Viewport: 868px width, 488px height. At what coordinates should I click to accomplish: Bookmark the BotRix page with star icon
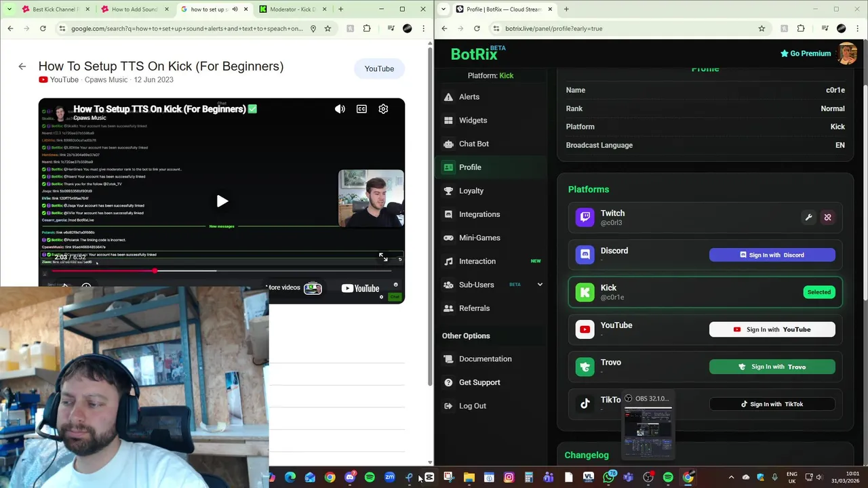pyautogui.click(x=762, y=28)
